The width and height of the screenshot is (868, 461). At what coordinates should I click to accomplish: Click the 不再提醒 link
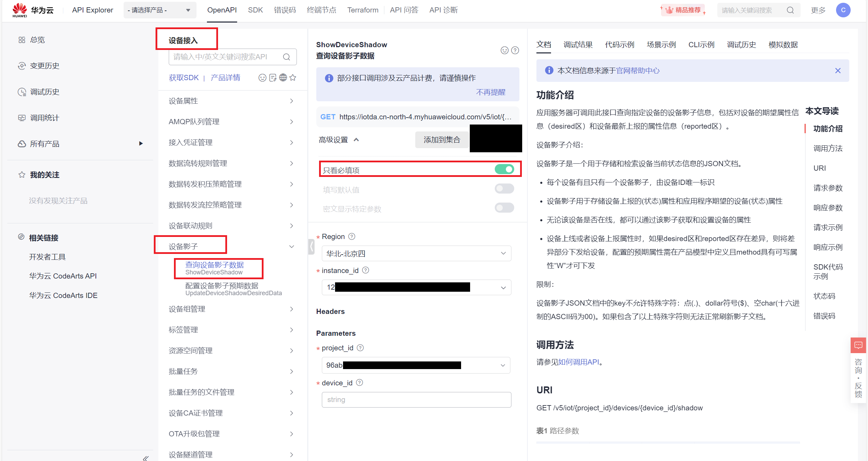(x=491, y=92)
